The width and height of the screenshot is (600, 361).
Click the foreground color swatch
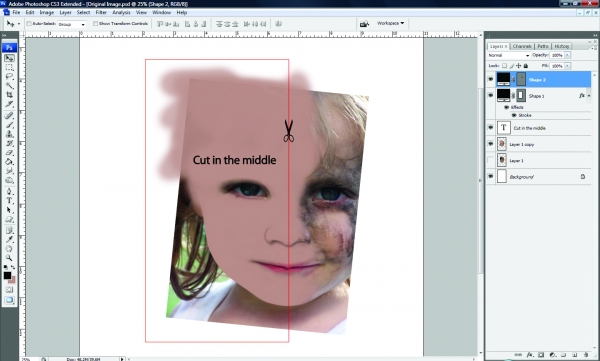[x=7, y=275]
